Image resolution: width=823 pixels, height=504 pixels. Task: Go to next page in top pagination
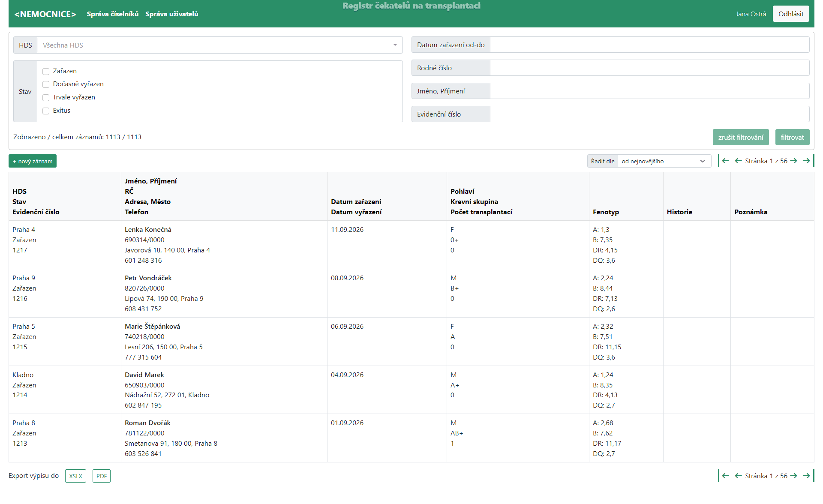(x=793, y=161)
